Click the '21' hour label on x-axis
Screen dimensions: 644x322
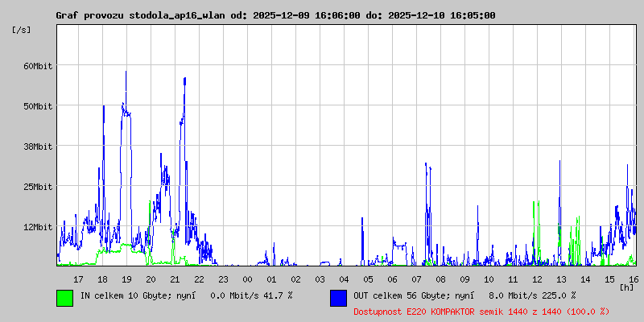coord(175,279)
